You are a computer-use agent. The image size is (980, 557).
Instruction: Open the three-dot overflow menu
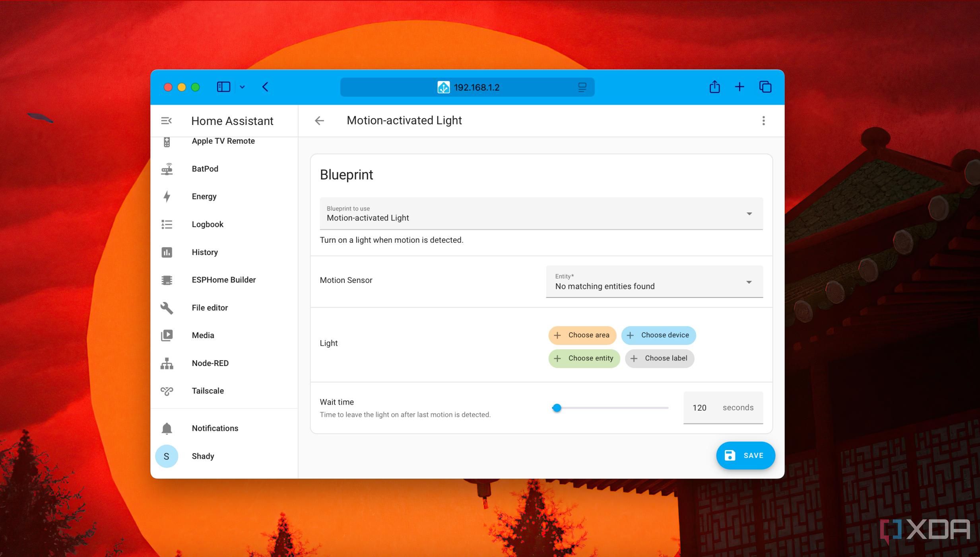pos(763,121)
